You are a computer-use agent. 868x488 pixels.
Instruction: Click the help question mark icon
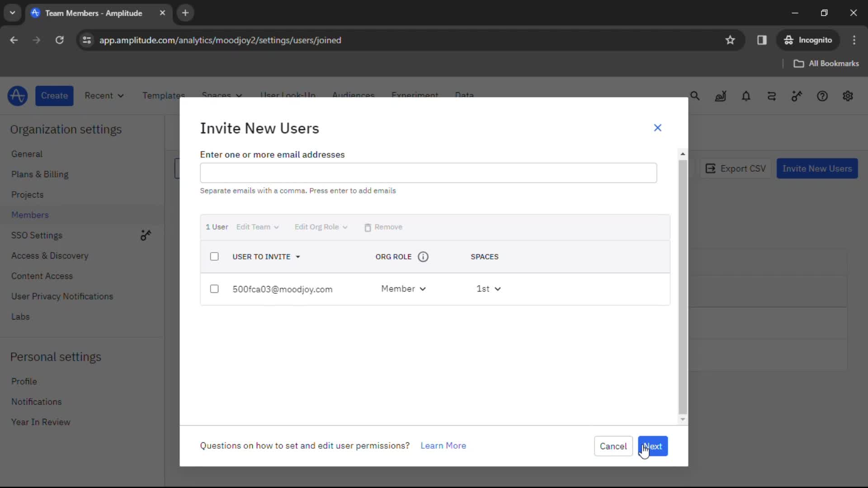[823, 95]
